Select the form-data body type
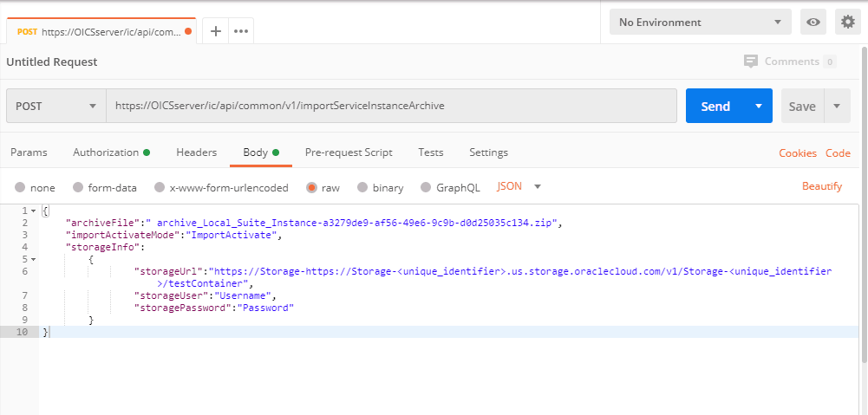 (78, 188)
